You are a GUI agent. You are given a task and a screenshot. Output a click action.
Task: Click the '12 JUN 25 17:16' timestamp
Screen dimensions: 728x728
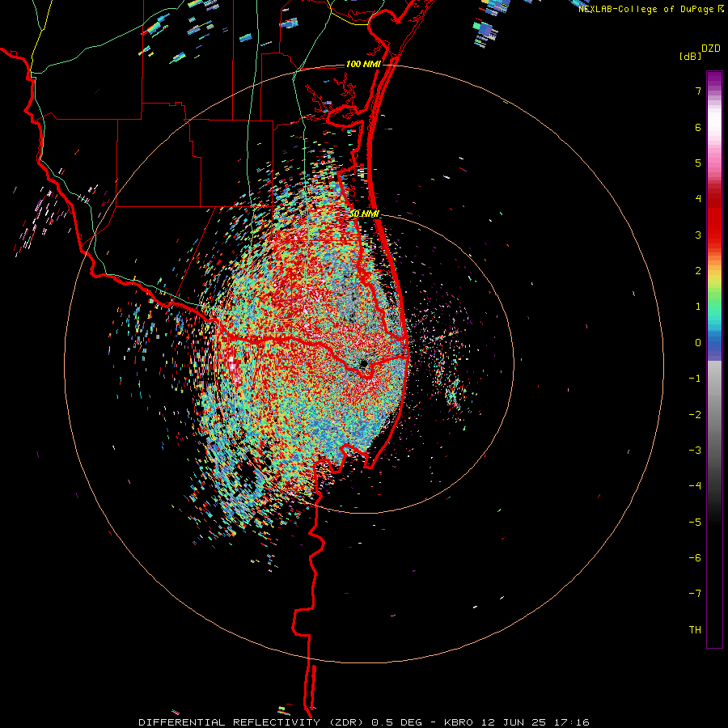537,722
